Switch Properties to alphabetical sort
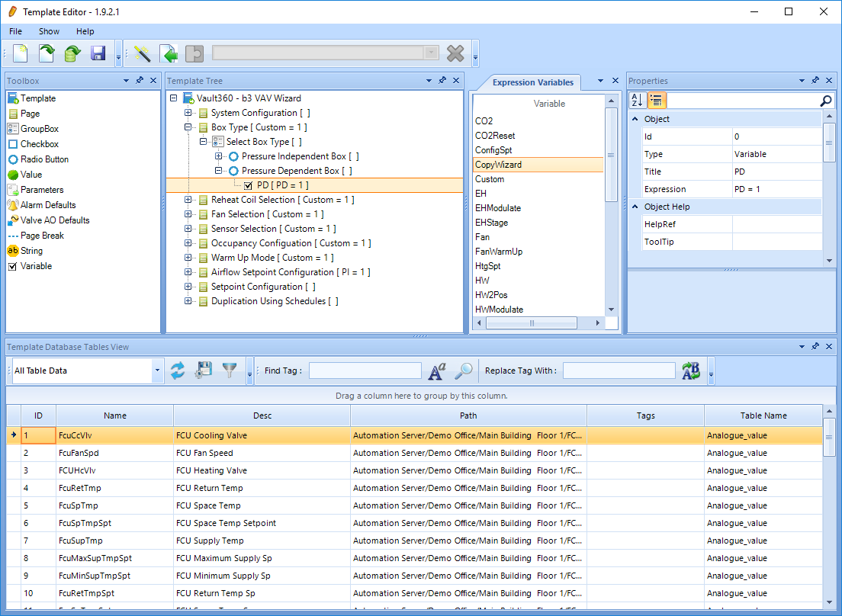842x616 pixels. click(638, 101)
